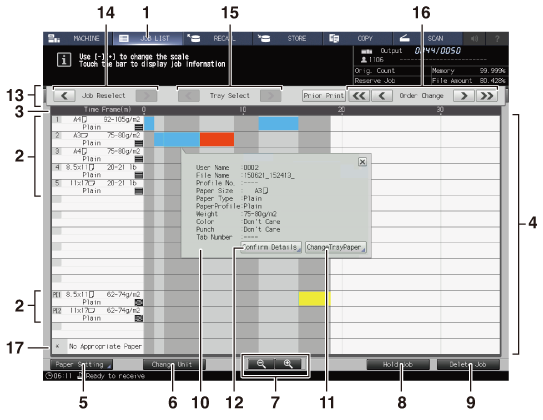Click the Time Frame(m) scale header

pyautogui.click(x=107, y=109)
